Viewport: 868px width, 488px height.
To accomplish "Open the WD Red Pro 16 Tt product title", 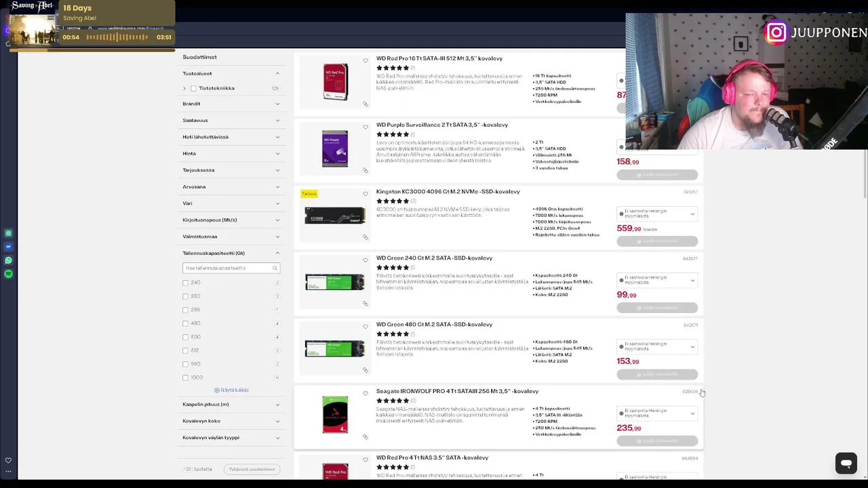I will [439, 58].
